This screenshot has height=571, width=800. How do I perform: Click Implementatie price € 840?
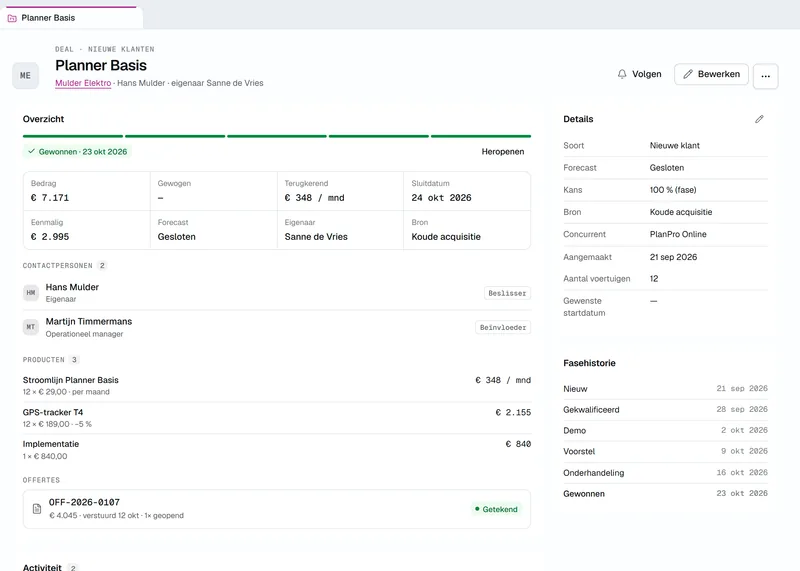(518, 444)
